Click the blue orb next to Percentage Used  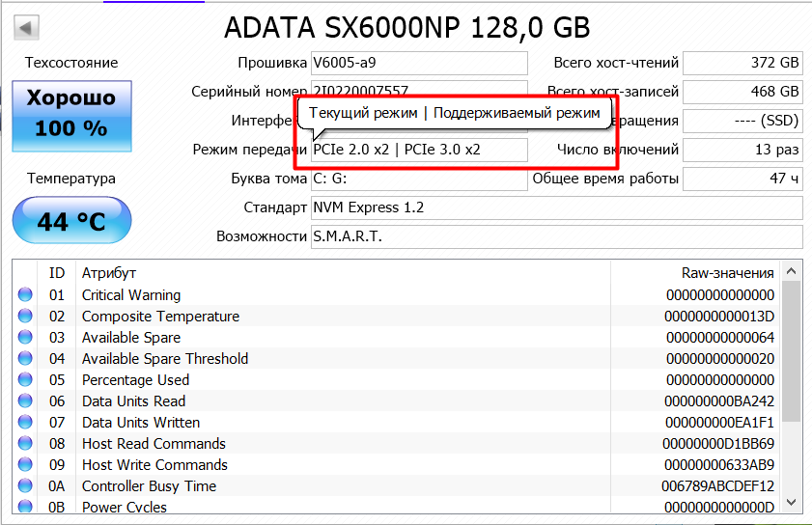coord(25,380)
